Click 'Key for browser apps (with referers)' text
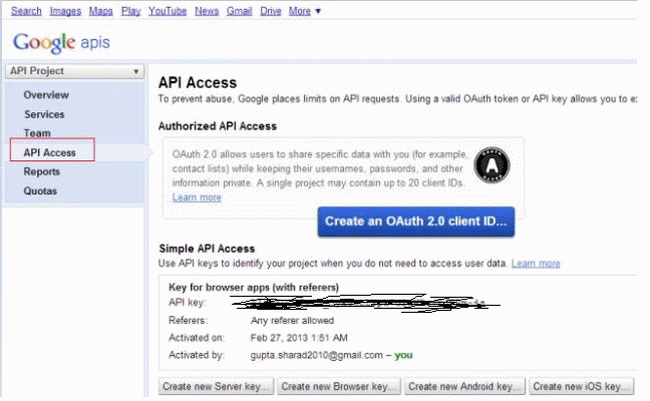Screen dimensions: 650x401 pos(254,287)
